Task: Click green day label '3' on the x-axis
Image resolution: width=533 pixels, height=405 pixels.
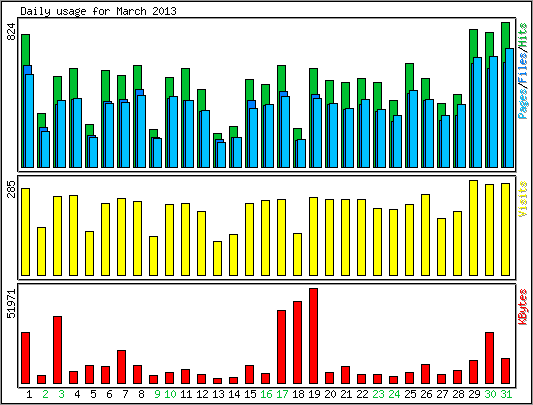Action: coord(61,394)
